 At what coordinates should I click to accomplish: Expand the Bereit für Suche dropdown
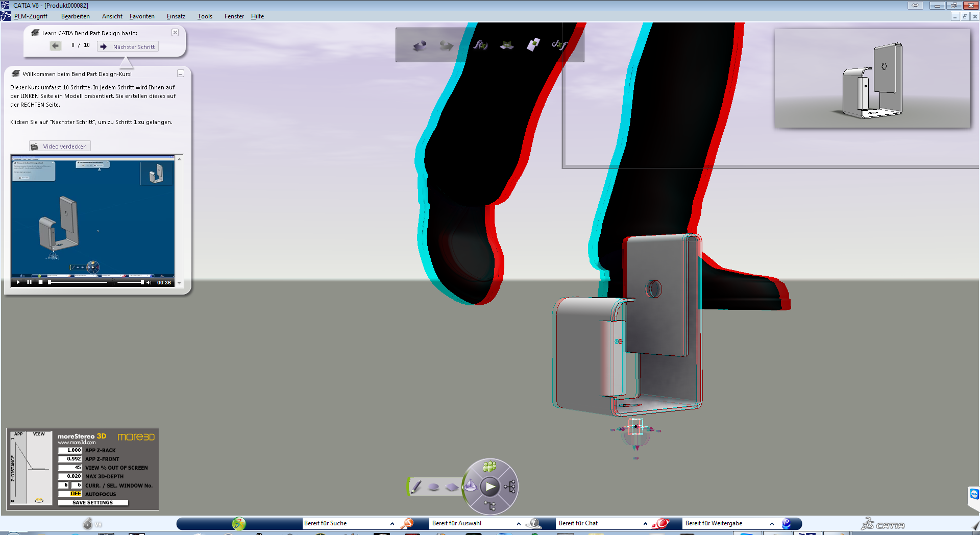(392, 524)
